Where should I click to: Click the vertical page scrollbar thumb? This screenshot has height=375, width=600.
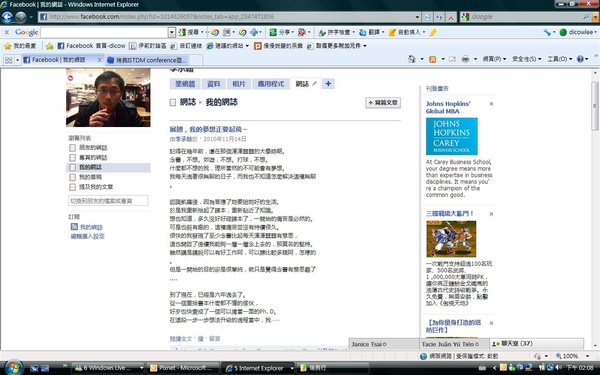click(595, 106)
